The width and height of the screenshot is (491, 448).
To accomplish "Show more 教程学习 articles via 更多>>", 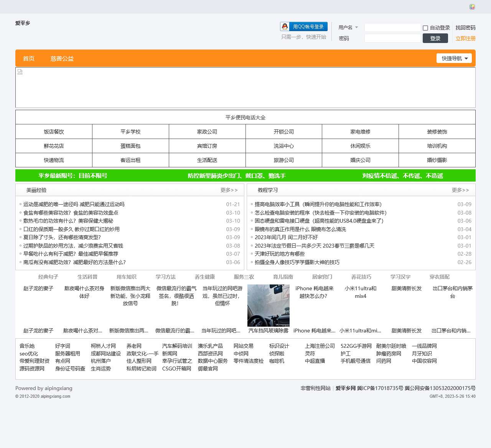I will (460, 190).
